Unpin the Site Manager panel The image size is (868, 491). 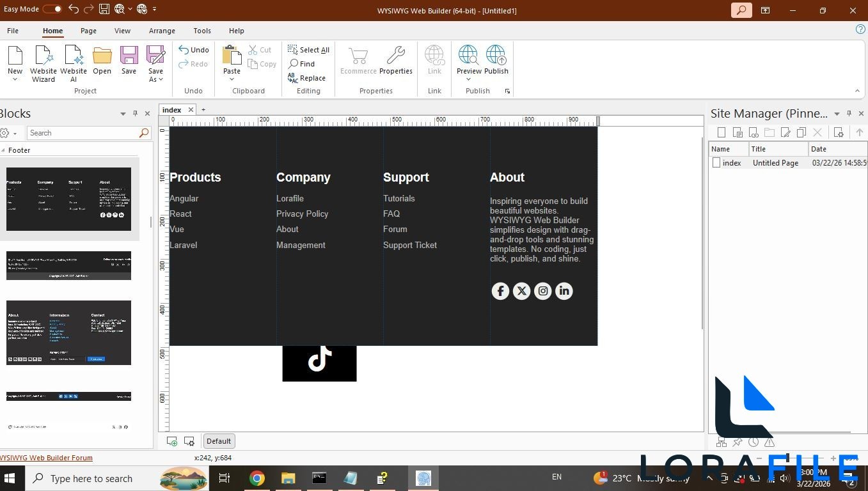[849, 113]
